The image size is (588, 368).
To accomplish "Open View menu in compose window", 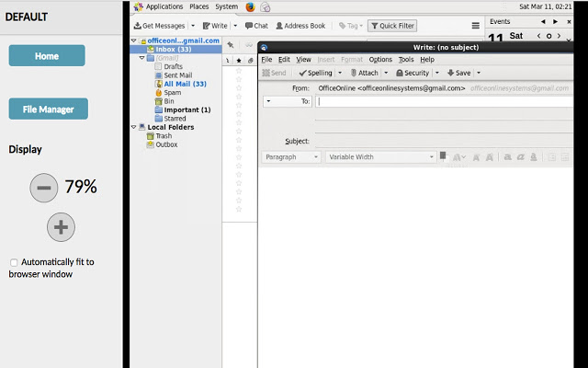I will [303, 59].
